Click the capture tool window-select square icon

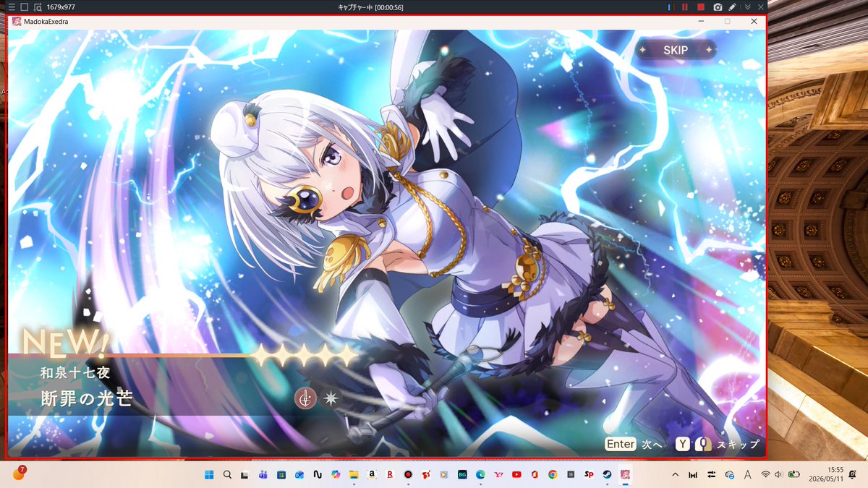(x=24, y=7)
